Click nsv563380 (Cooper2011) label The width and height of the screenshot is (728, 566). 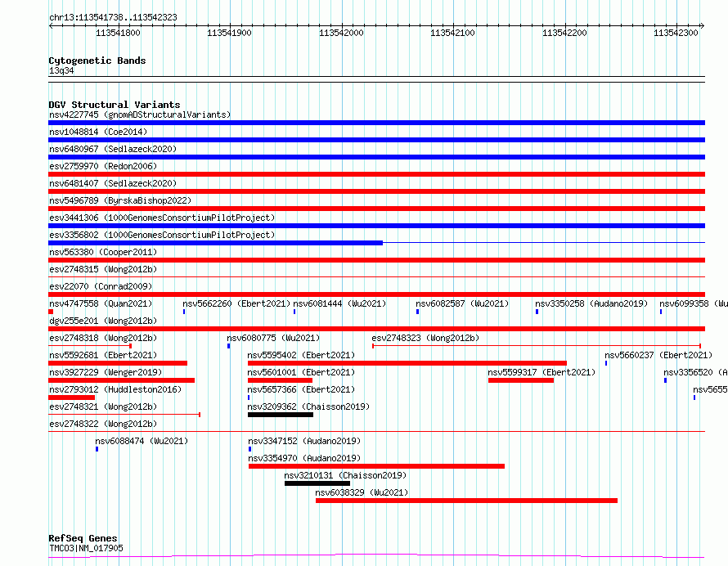tap(103, 252)
